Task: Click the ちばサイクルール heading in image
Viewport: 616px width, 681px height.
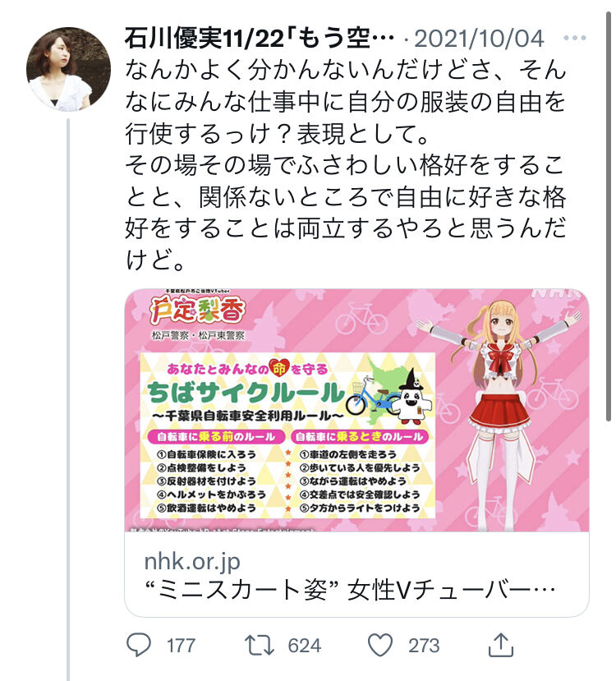Action: [x=246, y=392]
